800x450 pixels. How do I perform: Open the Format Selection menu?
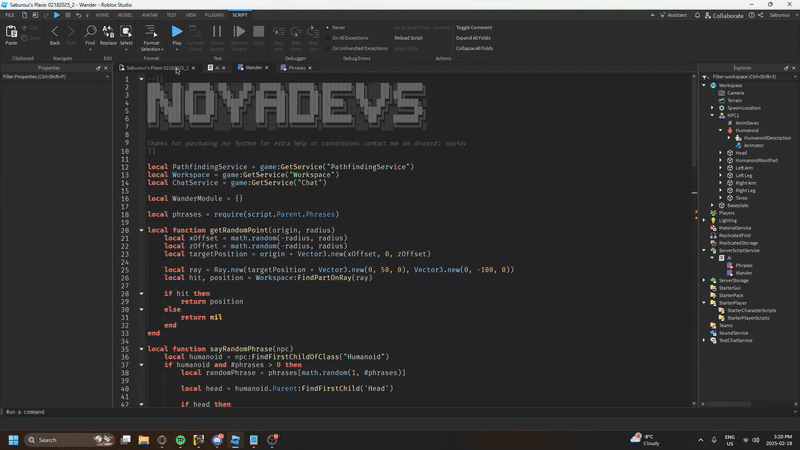[x=151, y=38]
